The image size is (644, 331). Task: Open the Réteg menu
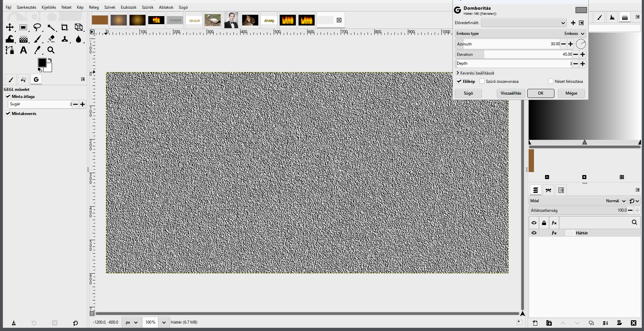94,7
